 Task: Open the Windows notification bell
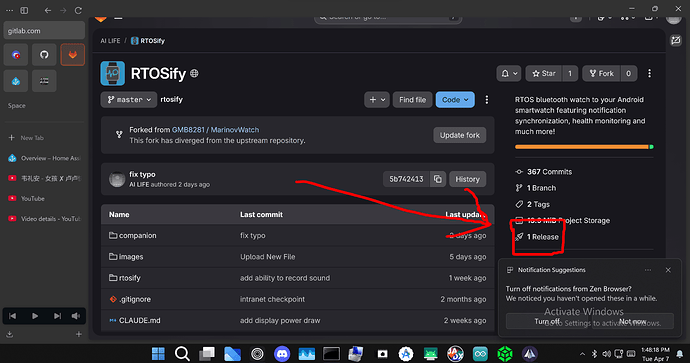pyautogui.click(x=680, y=354)
